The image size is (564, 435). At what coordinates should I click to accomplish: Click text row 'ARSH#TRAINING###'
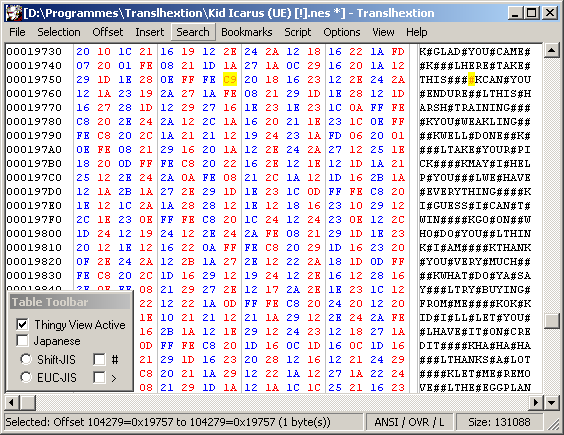tap(475, 108)
